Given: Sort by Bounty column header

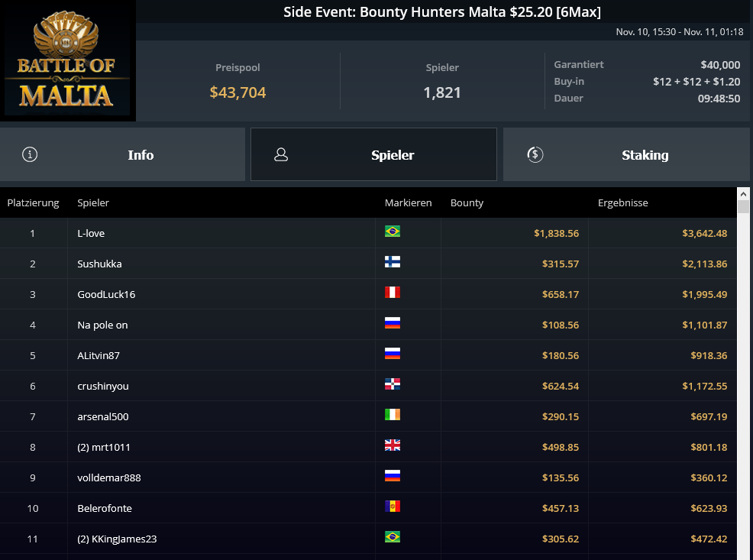Looking at the screenshot, I should click(467, 202).
